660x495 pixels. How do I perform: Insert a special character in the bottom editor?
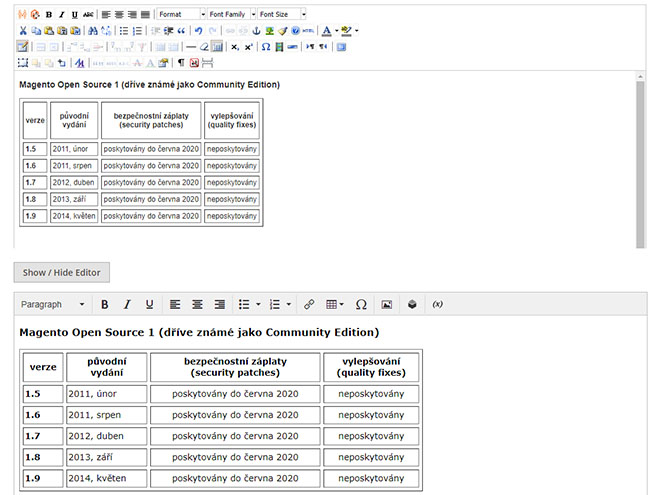tap(361, 304)
